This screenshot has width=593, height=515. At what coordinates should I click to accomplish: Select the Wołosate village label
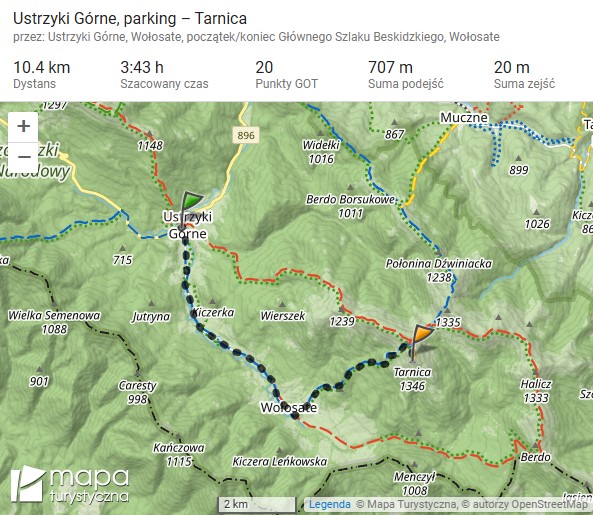point(289,408)
